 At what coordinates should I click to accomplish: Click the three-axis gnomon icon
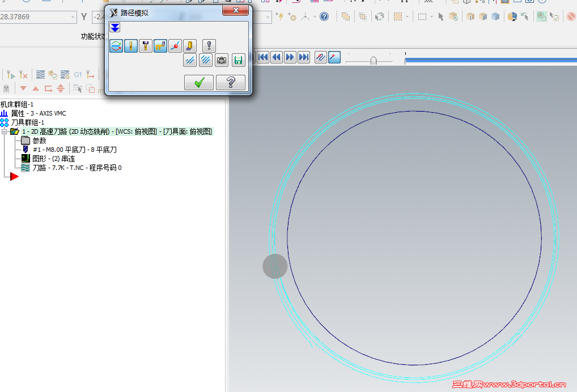pos(305,16)
